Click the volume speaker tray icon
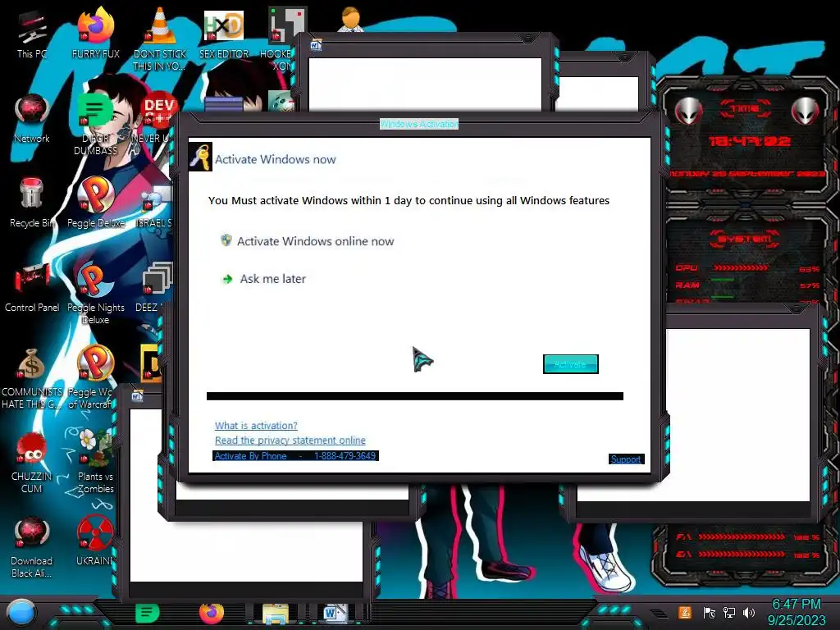 (x=749, y=612)
